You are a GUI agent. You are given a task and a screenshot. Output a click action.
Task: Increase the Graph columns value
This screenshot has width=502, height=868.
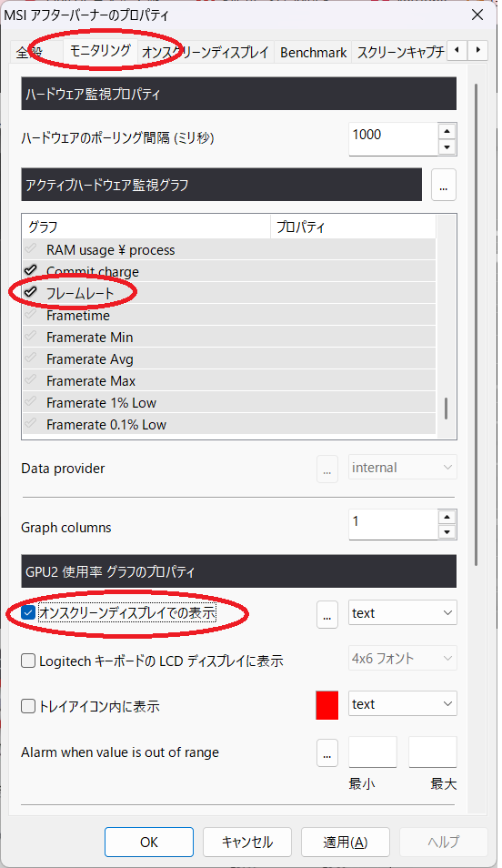tap(447, 517)
